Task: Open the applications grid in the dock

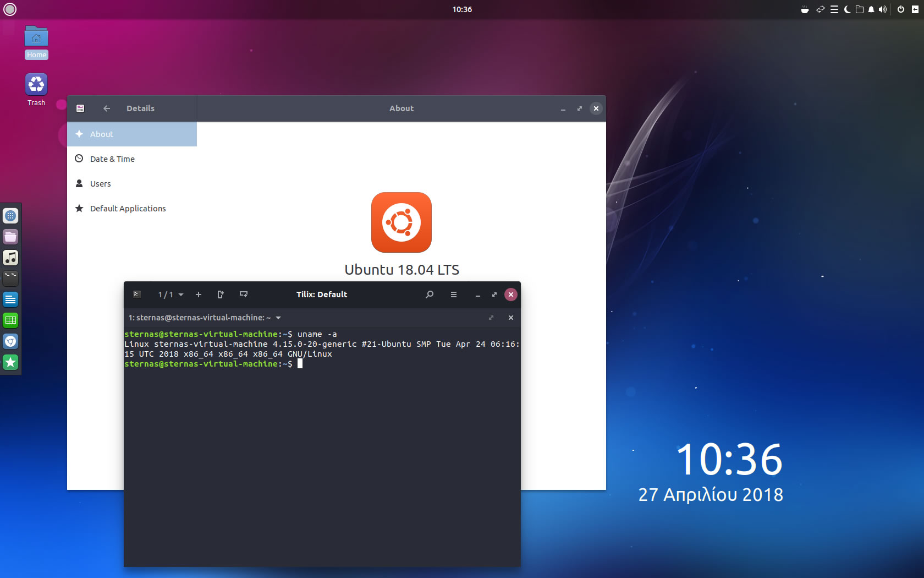Action: click(10, 216)
